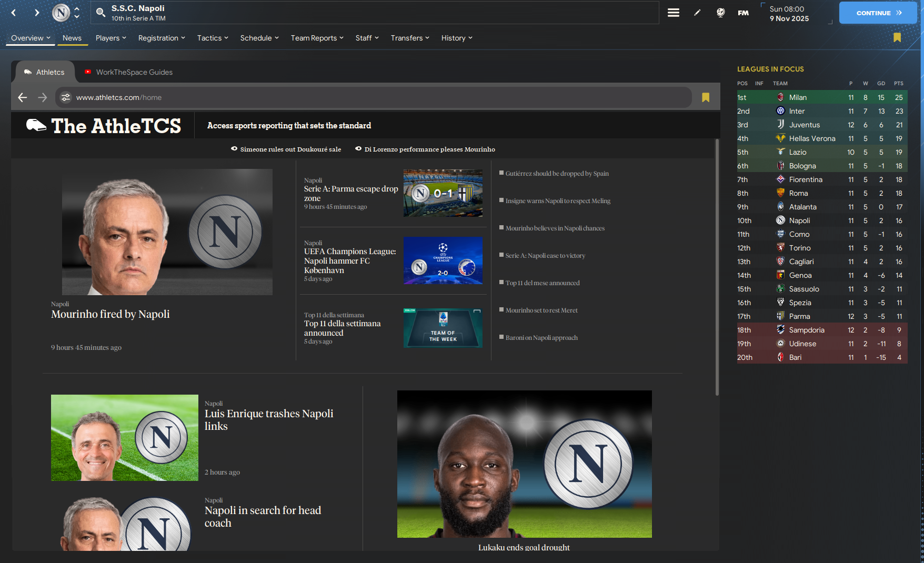Click the search magnifying glass beside S.S.C. Napoli
924x563 pixels.
(x=101, y=12)
